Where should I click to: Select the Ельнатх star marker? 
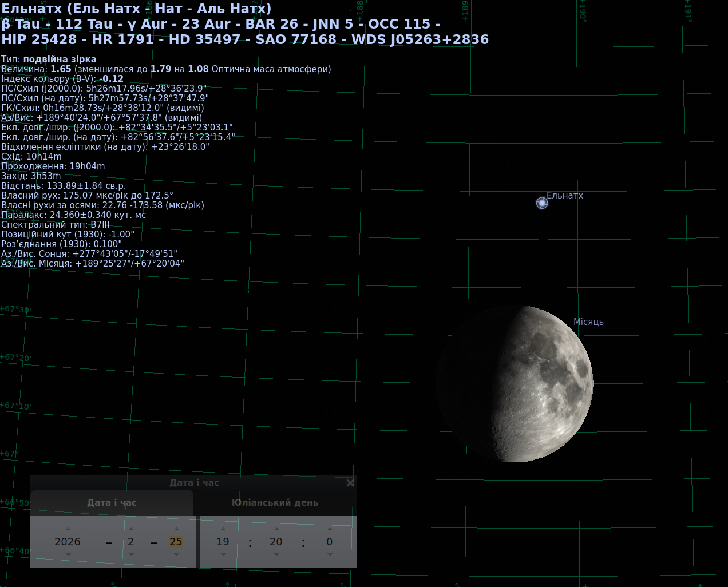pyautogui.click(x=542, y=203)
